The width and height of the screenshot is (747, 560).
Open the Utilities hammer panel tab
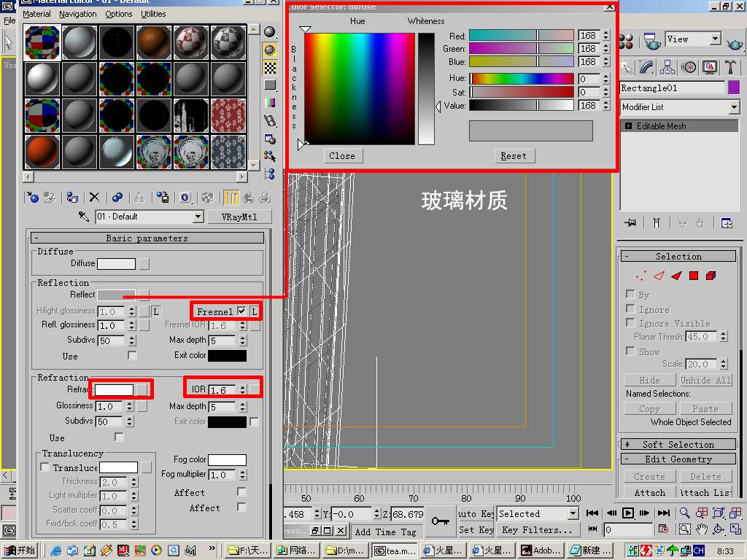730,68
